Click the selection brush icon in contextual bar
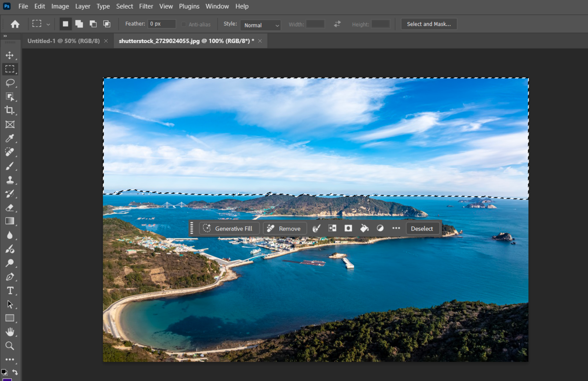The height and width of the screenshot is (381, 588). click(x=317, y=229)
